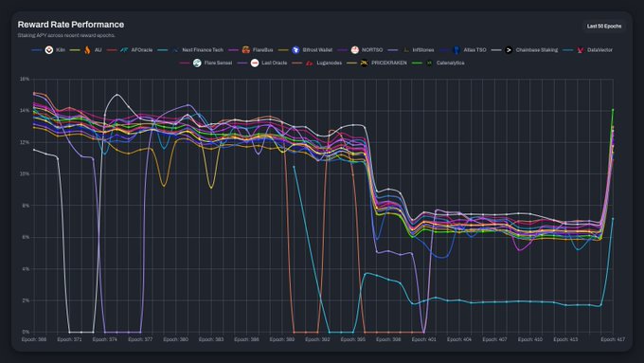Click Kiln's blue line color swatch
This screenshot has height=363, width=644.
tap(37, 50)
